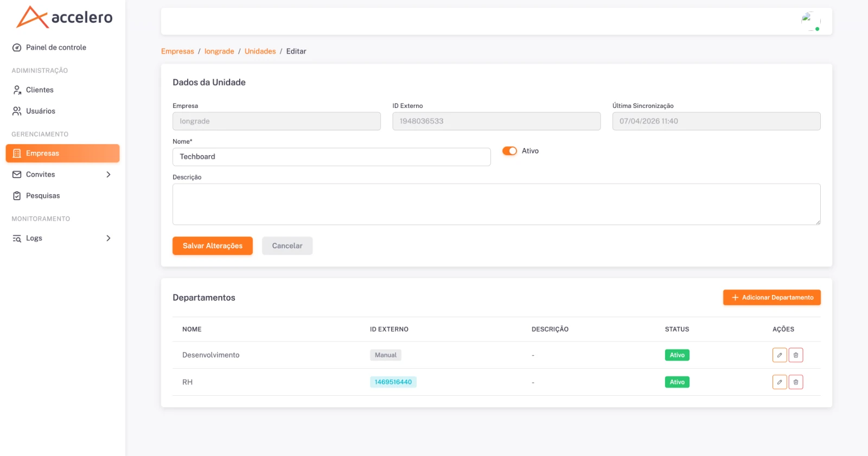Click the RH name cell
Screen dimensions: 868x456
pyautogui.click(x=187, y=382)
